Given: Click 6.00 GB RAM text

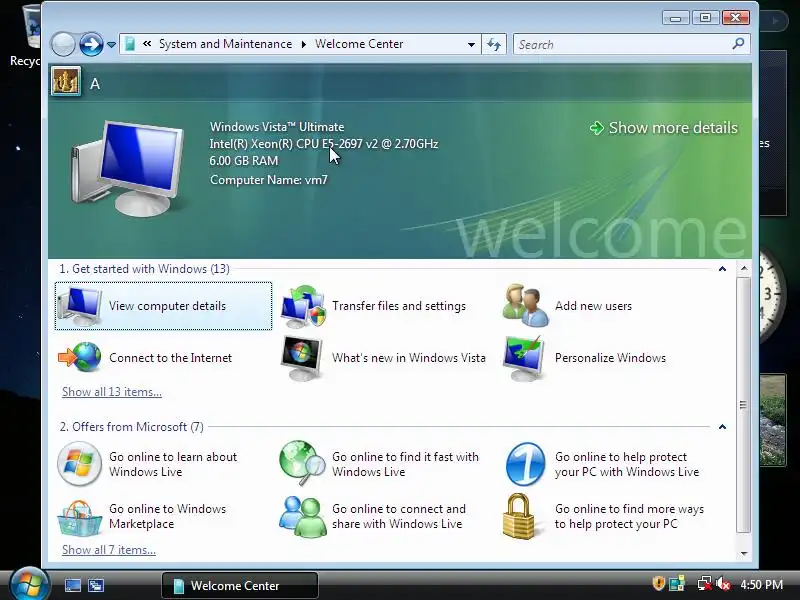Looking at the screenshot, I should [244, 161].
